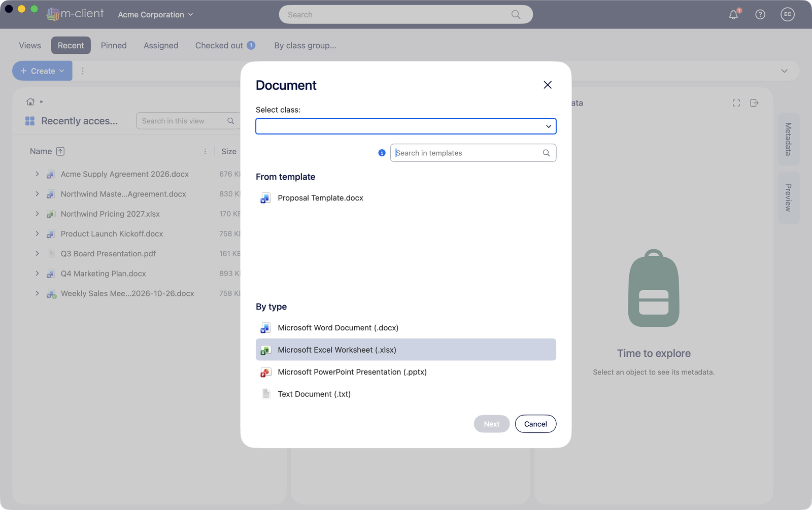
Task: Expand the Acme Supply Agreement 2026.docx row
Action: (37, 174)
